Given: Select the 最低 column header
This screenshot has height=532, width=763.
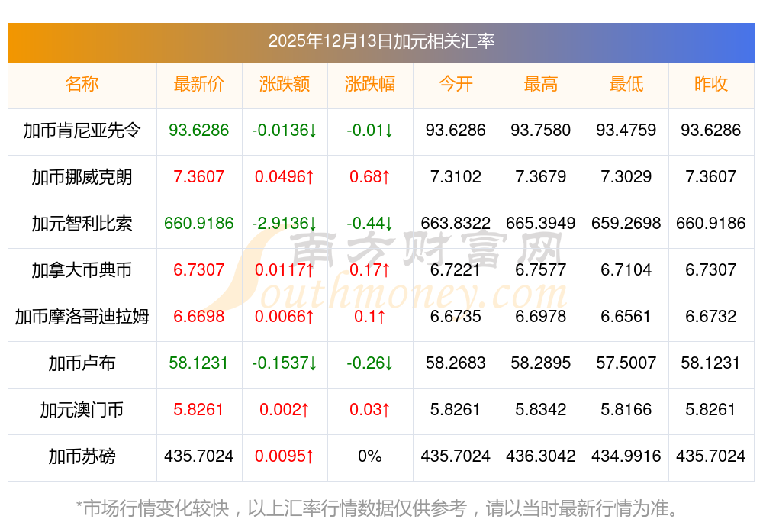Looking at the screenshot, I should [626, 84].
